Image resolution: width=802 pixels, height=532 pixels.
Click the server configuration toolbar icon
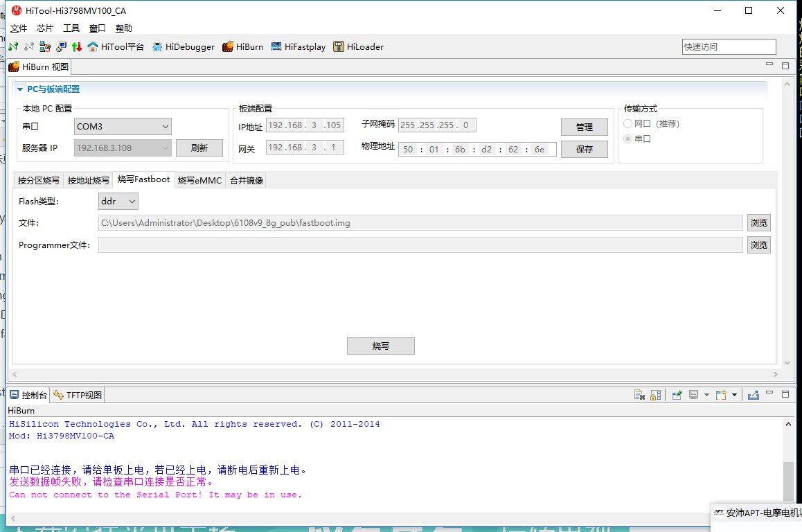pyautogui.click(x=45, y=46)
